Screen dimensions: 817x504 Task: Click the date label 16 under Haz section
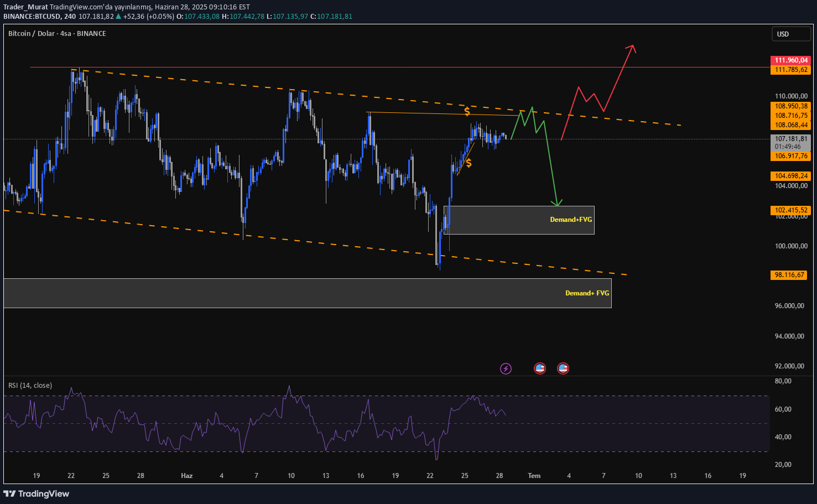point(361,476)
